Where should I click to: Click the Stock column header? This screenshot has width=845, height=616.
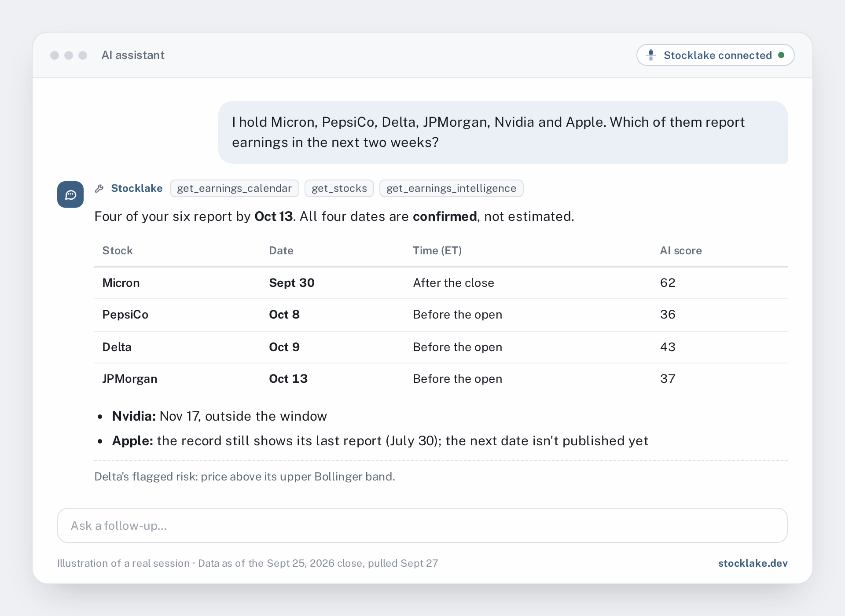click(x=118, y=250)
